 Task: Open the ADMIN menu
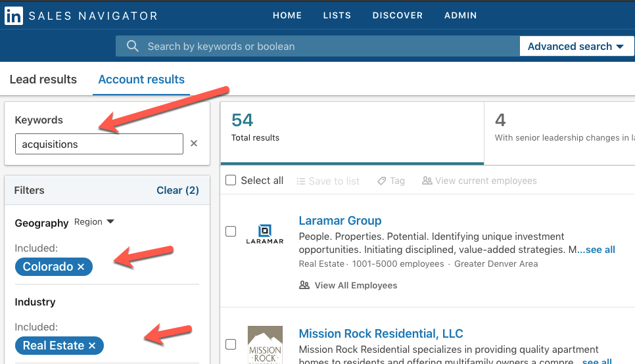(460, 15)
